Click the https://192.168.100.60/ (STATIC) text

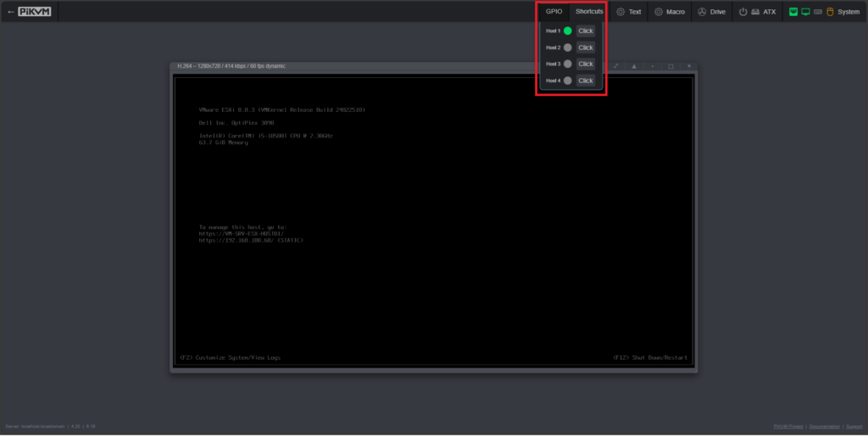tap(251, 240)
